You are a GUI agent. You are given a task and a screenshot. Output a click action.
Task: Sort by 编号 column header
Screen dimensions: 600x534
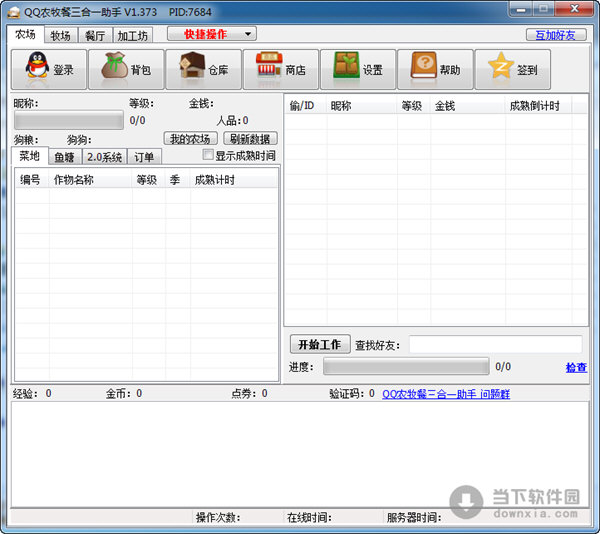pos(32,179)
